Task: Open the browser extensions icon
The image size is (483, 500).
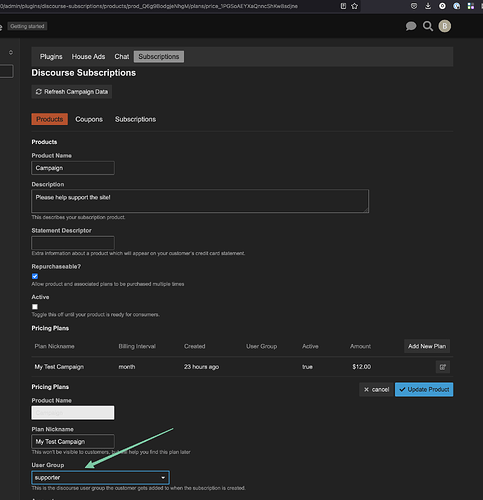Action: tap(471, 6)
